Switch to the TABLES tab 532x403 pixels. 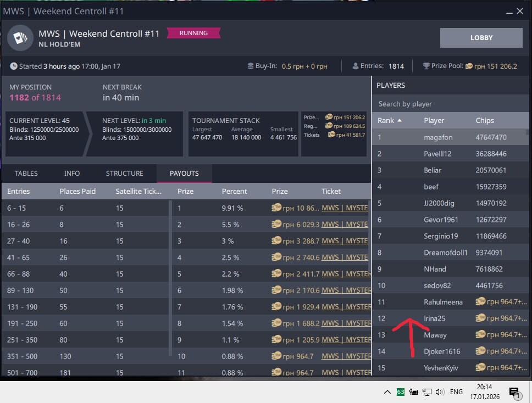coord(26,173)
